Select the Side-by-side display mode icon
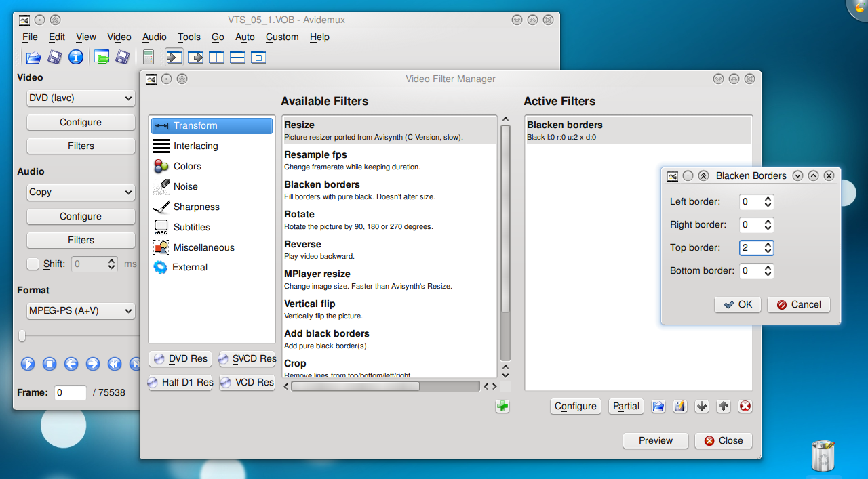 pyautogui.click(x=216, y=57)
